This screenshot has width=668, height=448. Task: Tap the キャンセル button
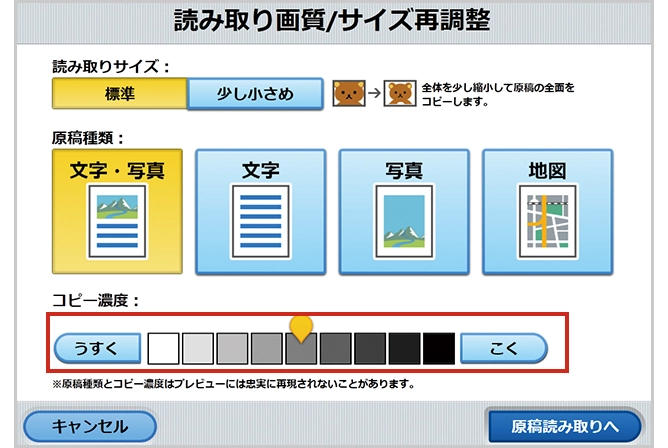(x=90, y=427)
